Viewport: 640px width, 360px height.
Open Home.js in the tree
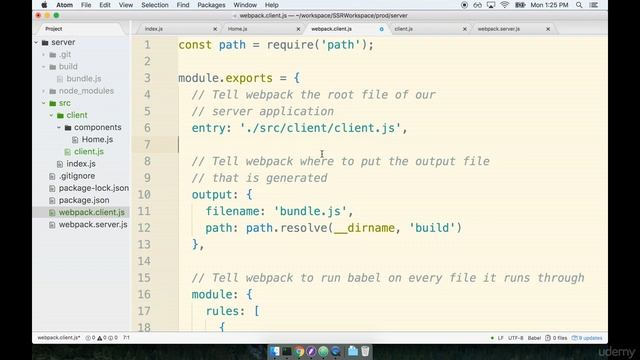[97, 140]
